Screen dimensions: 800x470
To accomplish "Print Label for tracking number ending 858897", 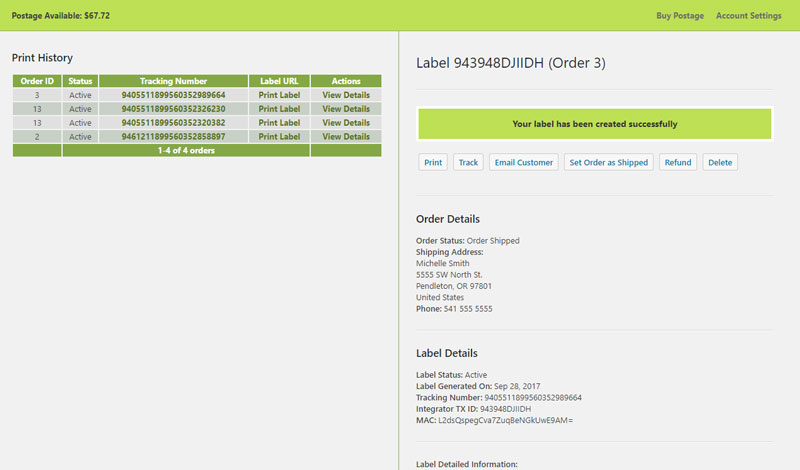I will (x=279, y=137).
